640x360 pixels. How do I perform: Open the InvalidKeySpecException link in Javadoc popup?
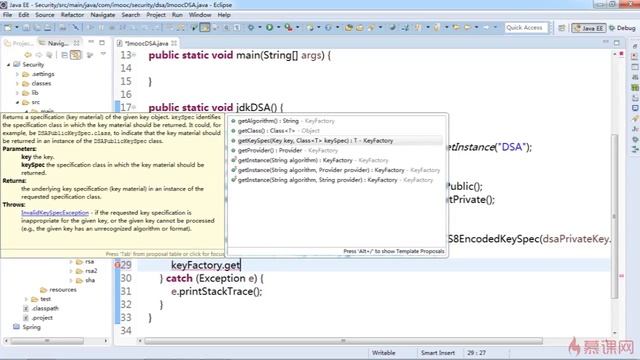click(55, 213)
